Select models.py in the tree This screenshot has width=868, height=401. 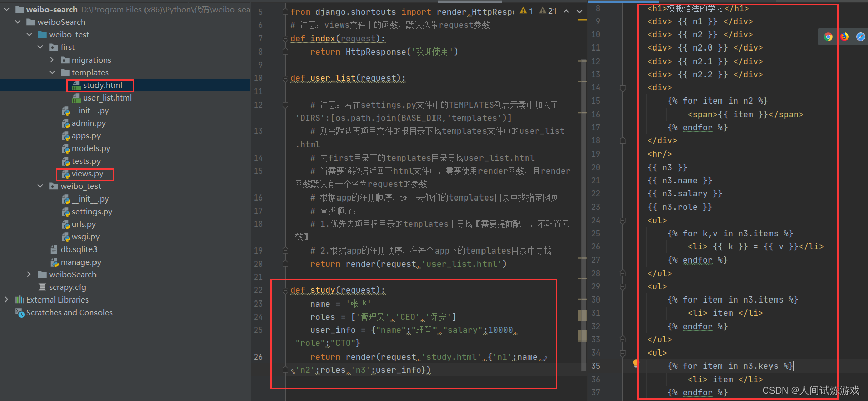coord(91,148)
